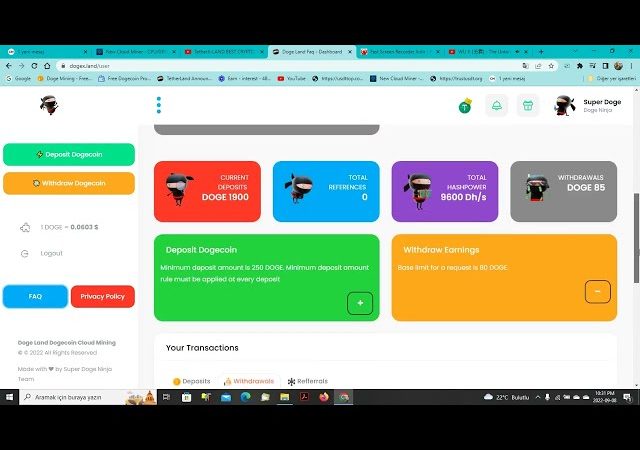Viewport: 640px width, 450px height.
Task: Open the notification bell icon
Action: click(x=497, y=105)
